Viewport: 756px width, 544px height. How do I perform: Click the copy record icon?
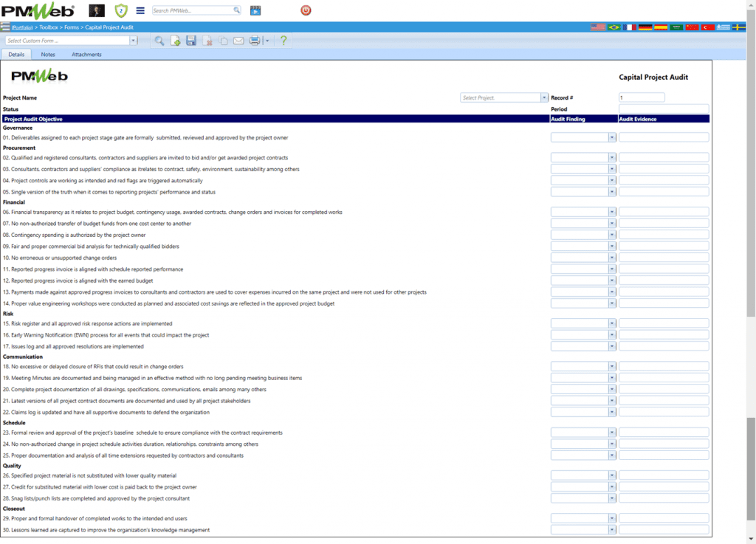pos(223,41)
